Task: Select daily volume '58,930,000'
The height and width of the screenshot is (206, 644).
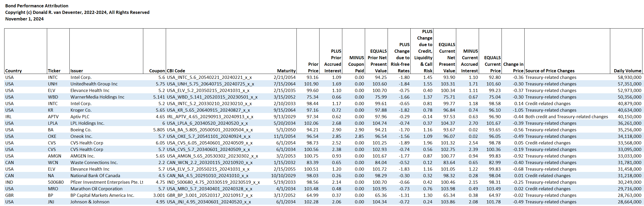Action: pos(629,77)
